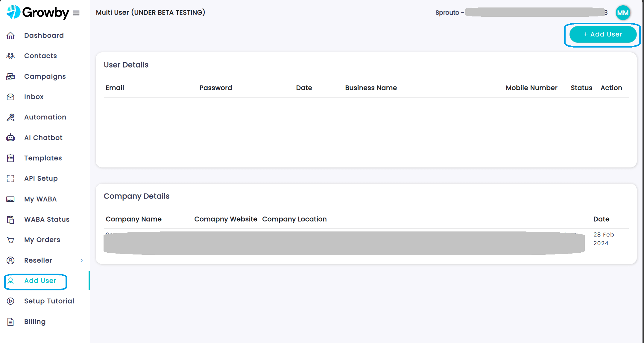This screenshot has height=343, width=644.
Task: Click the Dashboard home icon
Action: [x=10, y=36]
